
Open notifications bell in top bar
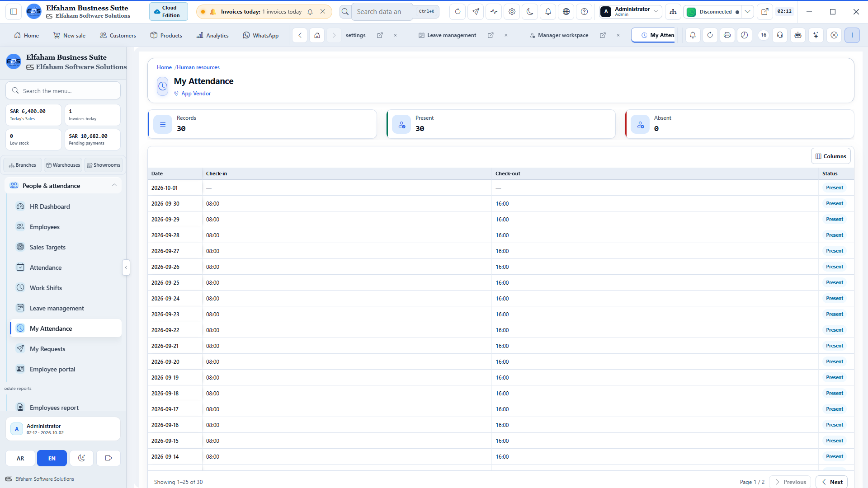pos(548,12)
